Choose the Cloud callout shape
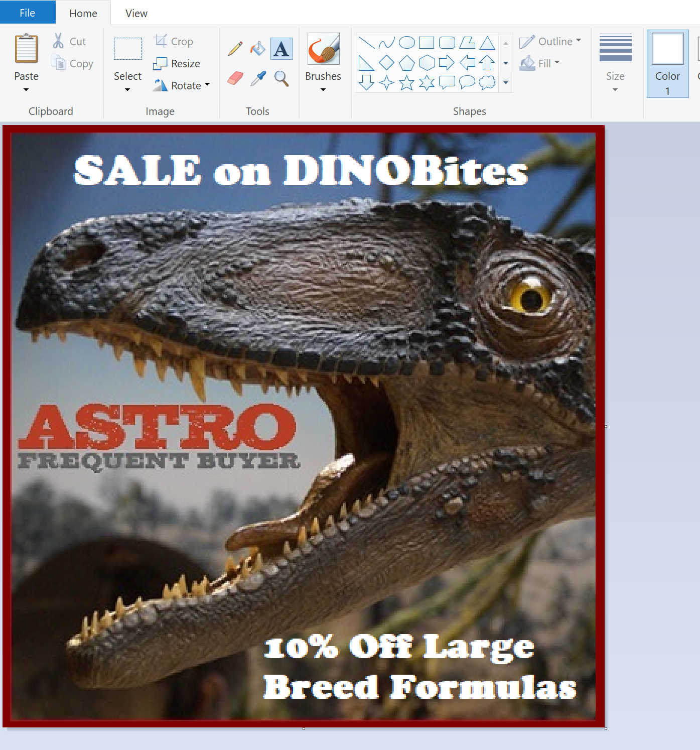 point(487,82)
